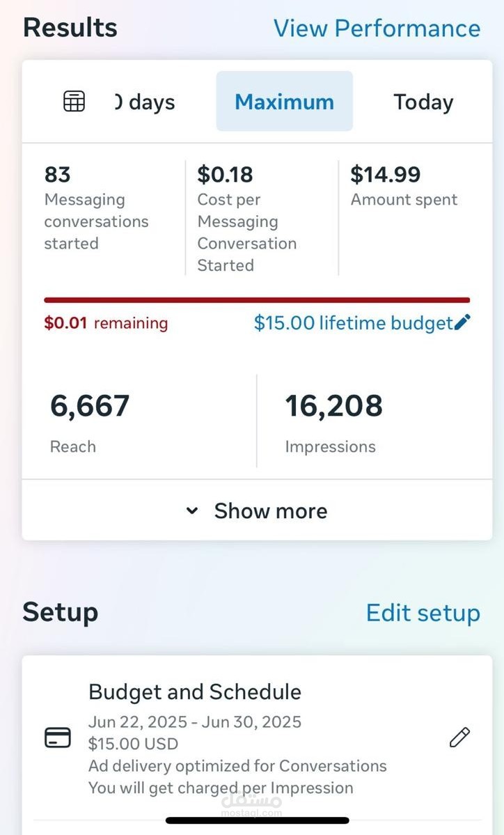Click the red budget progress bar
Viewport: 504px width, 835px height.
(257, 300)
